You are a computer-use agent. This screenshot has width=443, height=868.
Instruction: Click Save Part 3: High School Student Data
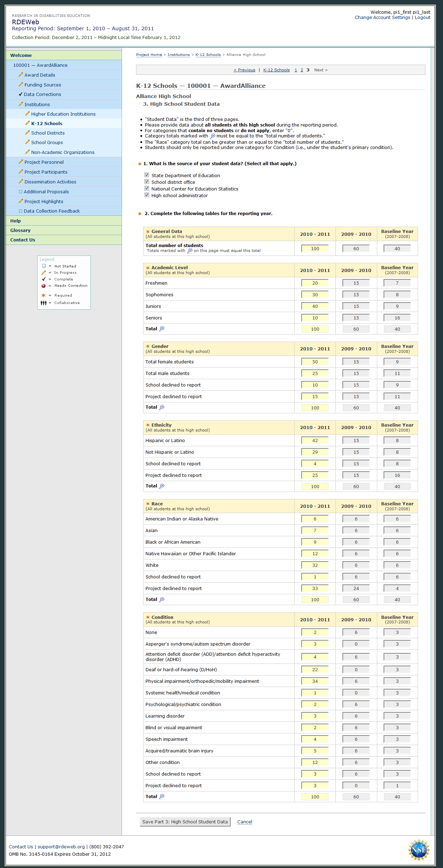coord(185,822)
